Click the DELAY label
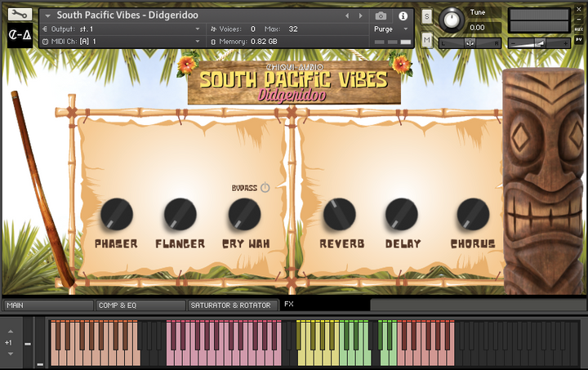The width and height of the screenshot is (588, 370). point(403,243)
